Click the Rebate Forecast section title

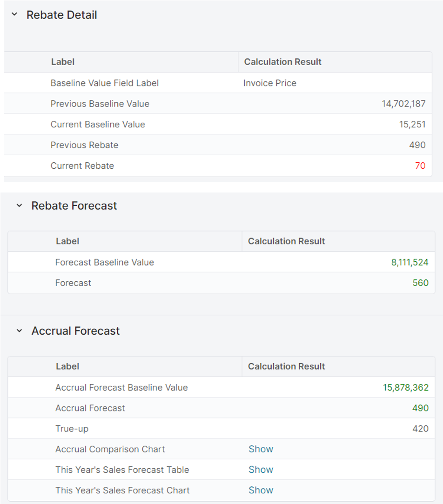(74, 206)
